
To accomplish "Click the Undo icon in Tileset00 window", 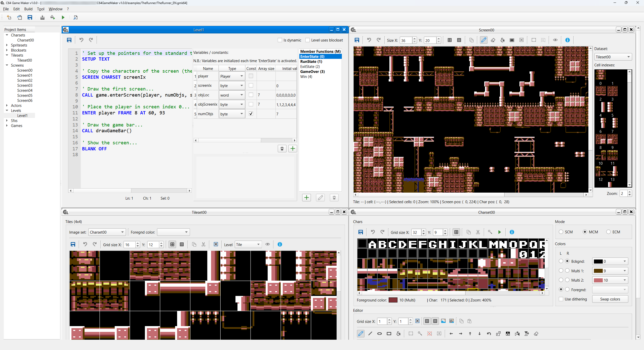I will pos(85,244).
